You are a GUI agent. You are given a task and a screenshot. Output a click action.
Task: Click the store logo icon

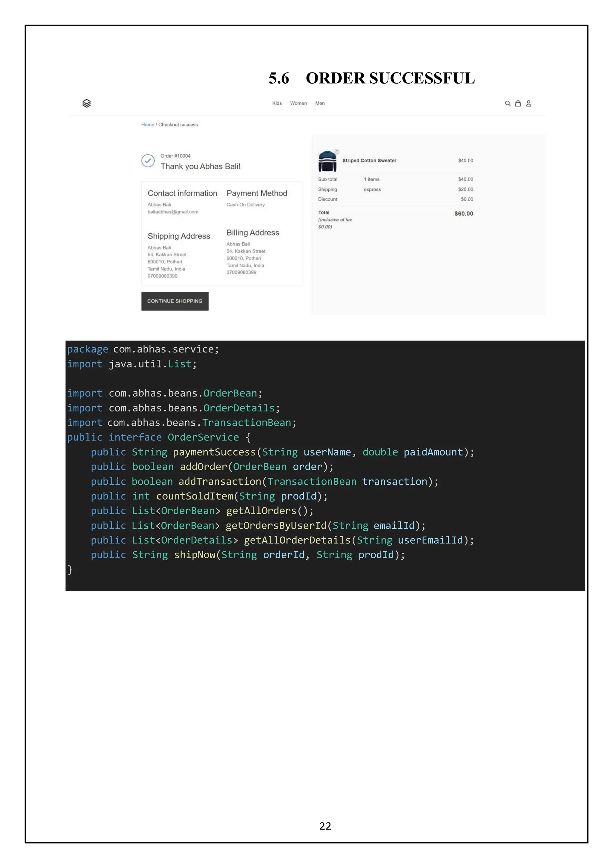(87, 103)
